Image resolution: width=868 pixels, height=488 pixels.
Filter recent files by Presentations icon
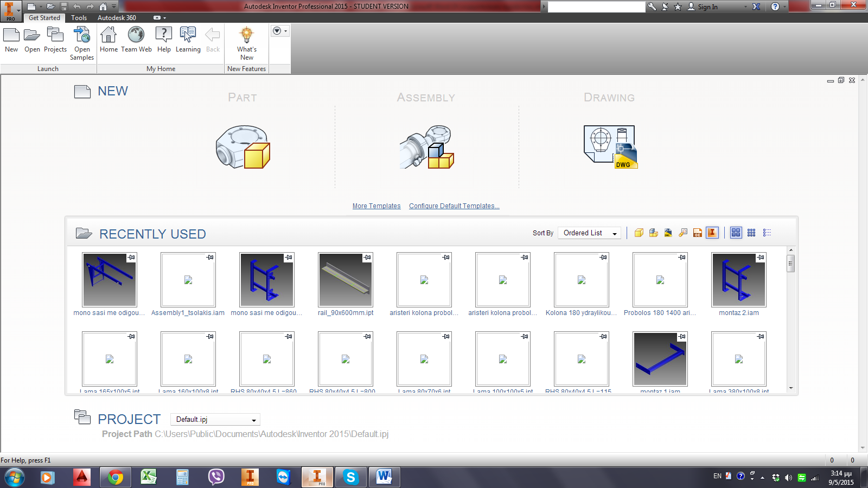[x=683, y=233]
